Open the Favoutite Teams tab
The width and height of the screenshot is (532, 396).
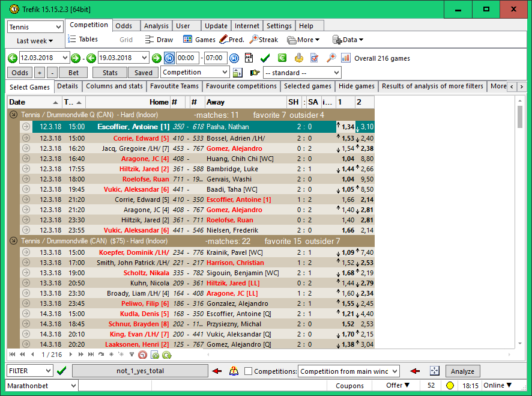[x=175, y=87]
